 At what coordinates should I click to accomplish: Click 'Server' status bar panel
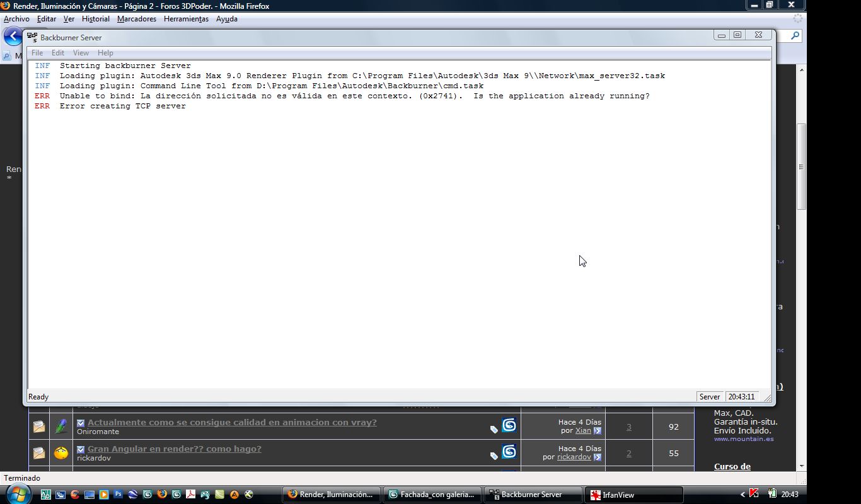pos(710,397)
